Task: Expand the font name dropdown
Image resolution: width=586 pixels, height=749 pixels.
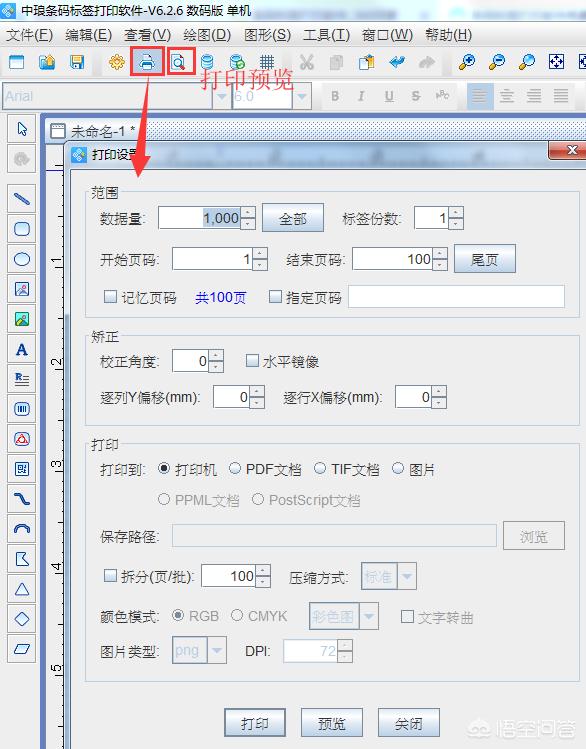Action: (222, 96)
